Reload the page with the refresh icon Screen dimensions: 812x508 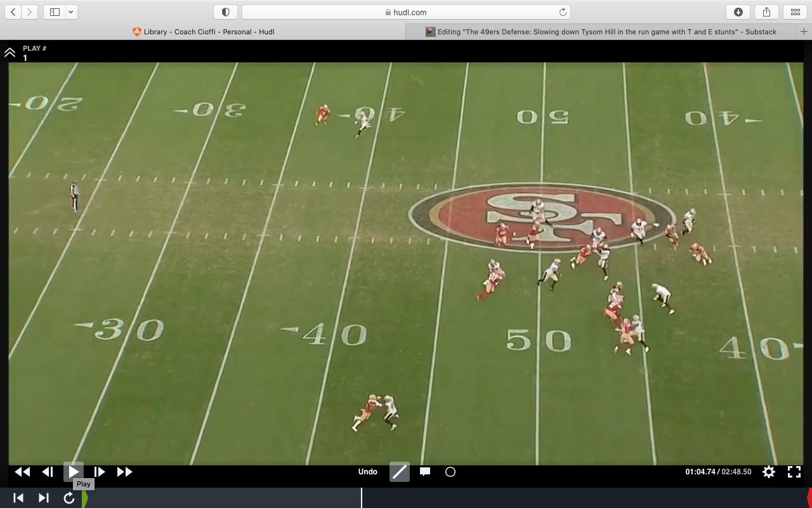[562, 12]
